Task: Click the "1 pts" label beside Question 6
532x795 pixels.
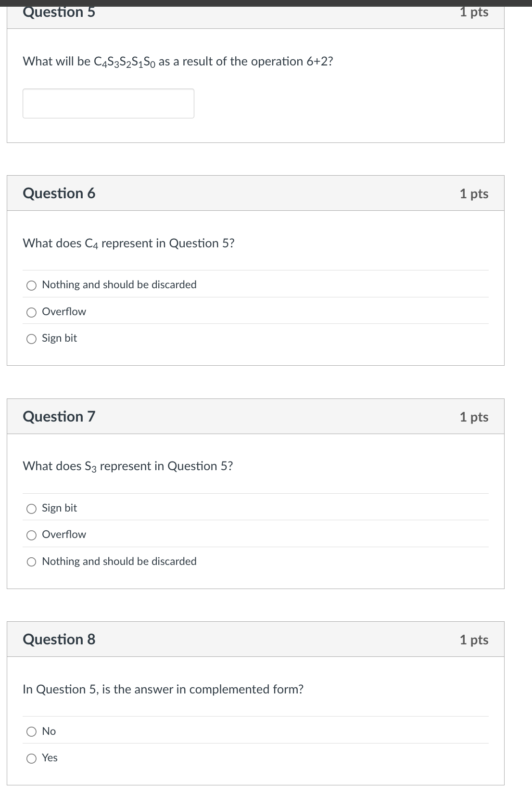Action: coord(474,193)
